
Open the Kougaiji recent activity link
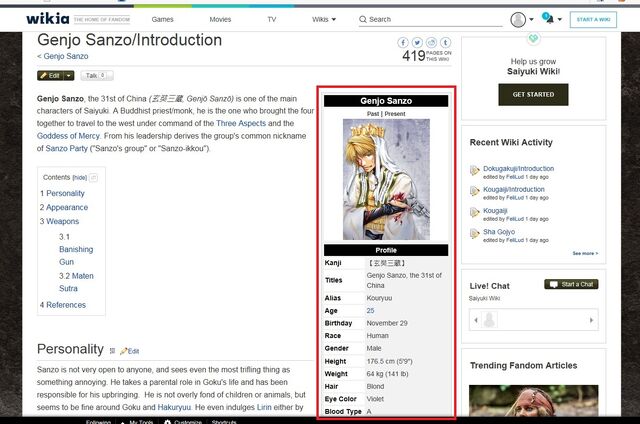pyautogui.click(x=495, y=211)
